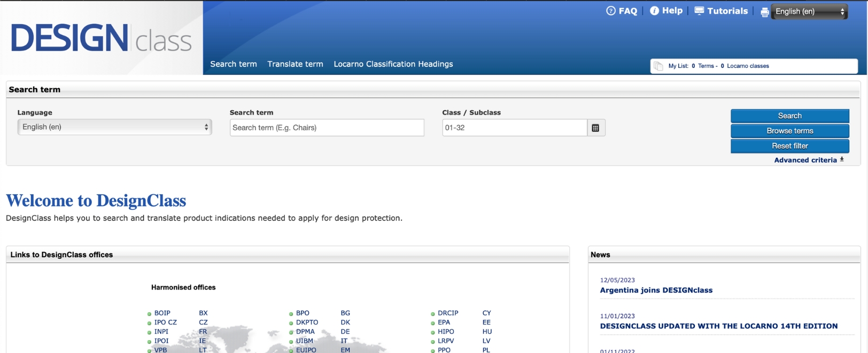Click the 'Harmonised offices' heading text
This screenshot has width=868, height=353.
click(183, 287)
